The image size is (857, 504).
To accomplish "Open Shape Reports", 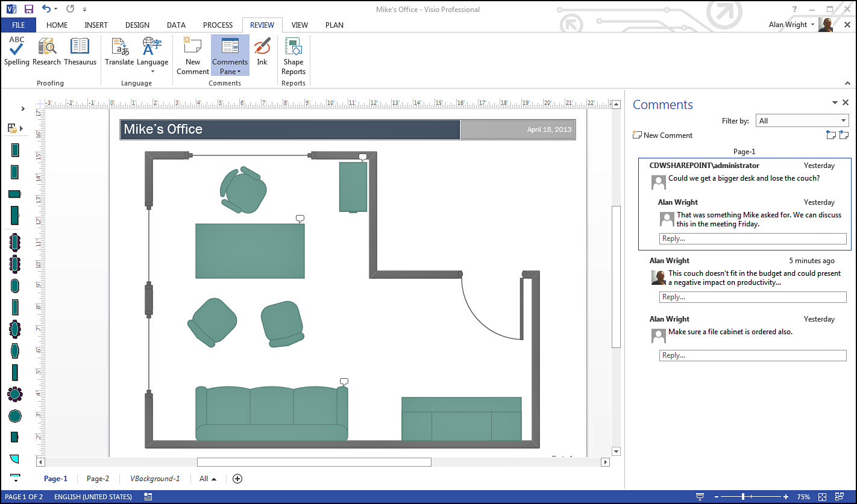I will pyautogui.click(x=294, y=55).
